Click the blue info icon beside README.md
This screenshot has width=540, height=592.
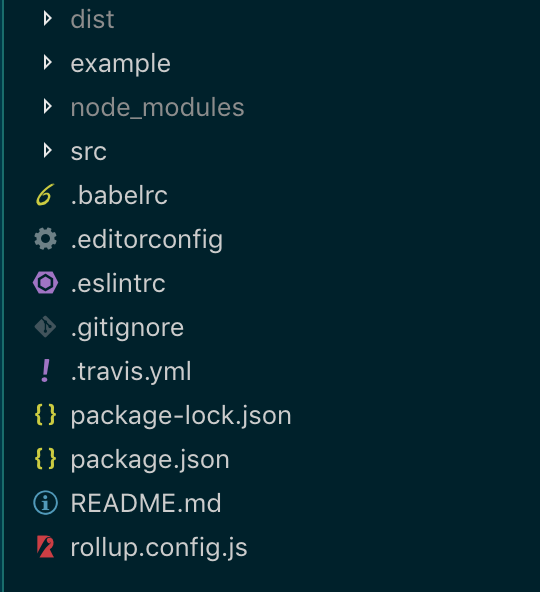tap(45, 503)
